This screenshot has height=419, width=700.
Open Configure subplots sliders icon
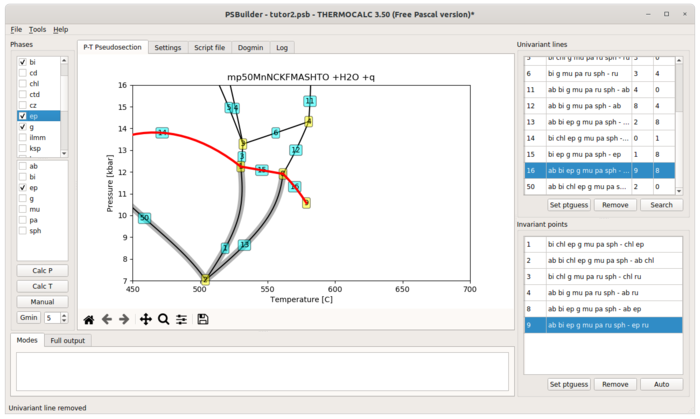tap(181, 319)
